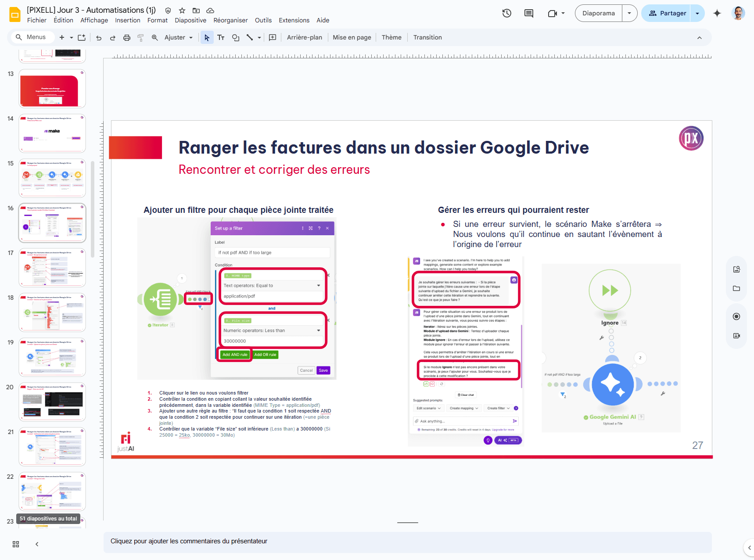This screenshot has height=560, width=754.
Task: Open new slide layout dropdown
Action: click(x=72, y=38)
